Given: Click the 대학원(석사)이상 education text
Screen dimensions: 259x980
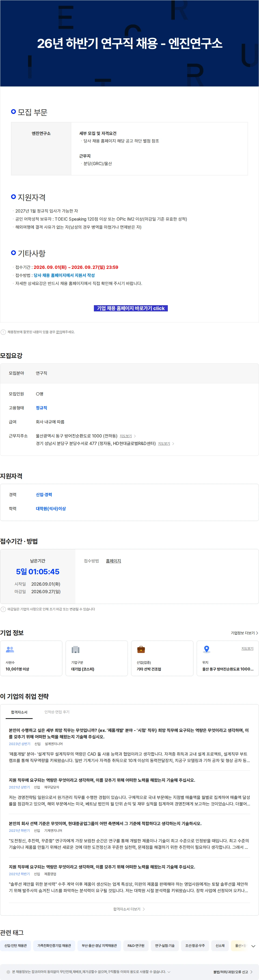Looking at the screenshot, I should [51, 509].
